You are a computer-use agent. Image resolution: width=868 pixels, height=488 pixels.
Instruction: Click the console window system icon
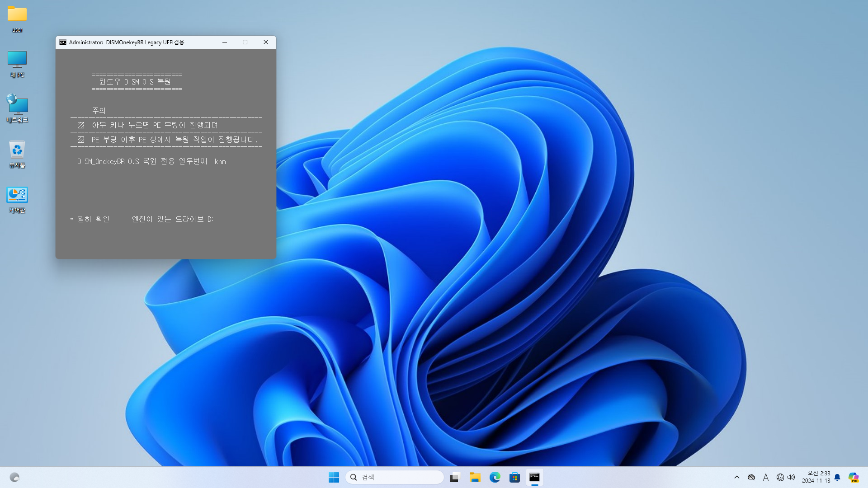pyautogui.click(x=63, y=42)
